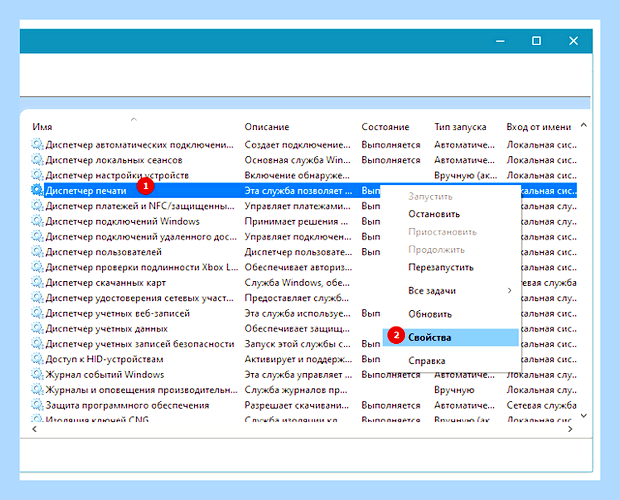The image size is (620, 500).
Task: Click description 'Разрешает скачивани...'
Action: (297, 406)
